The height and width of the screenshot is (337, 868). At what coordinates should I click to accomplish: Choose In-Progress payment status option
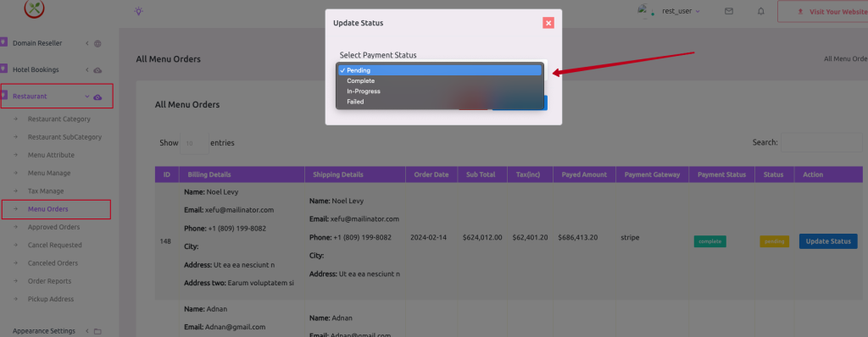[440, 91]
